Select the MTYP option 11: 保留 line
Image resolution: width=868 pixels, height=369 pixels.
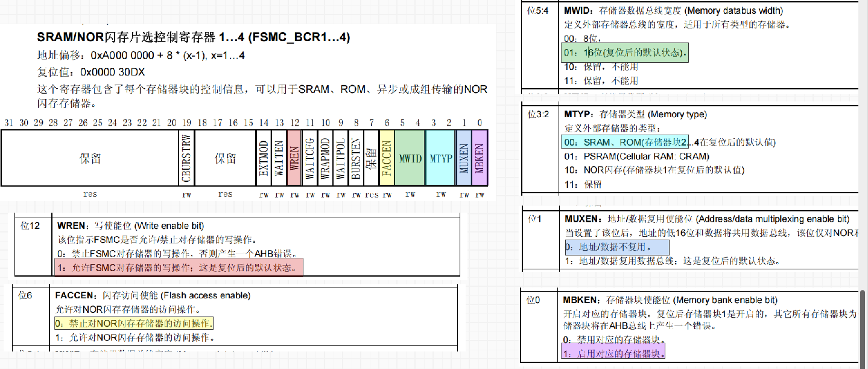[582, 184]
